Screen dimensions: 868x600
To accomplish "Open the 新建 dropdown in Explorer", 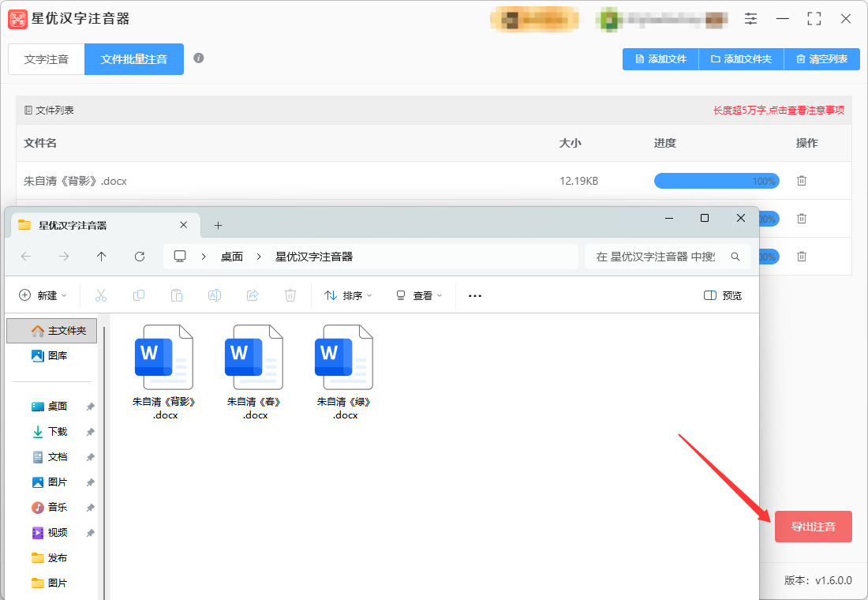I will coord(43,296).
